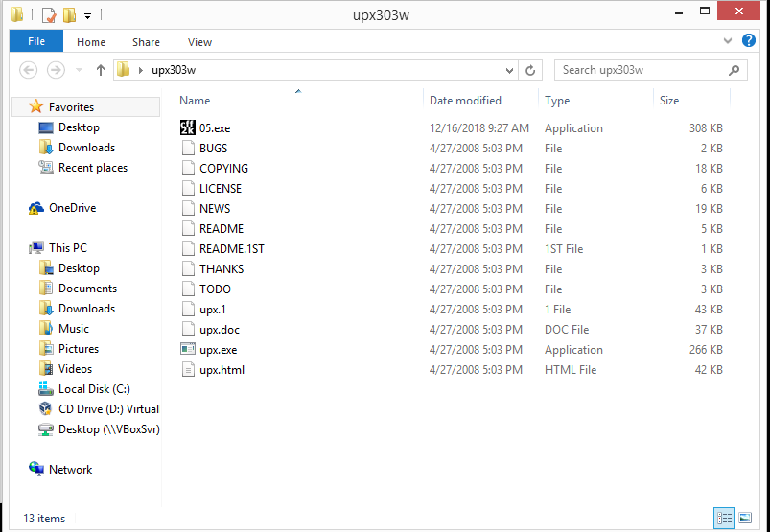Click the Music folder icon
770x532 pixels.
(46, 329)
